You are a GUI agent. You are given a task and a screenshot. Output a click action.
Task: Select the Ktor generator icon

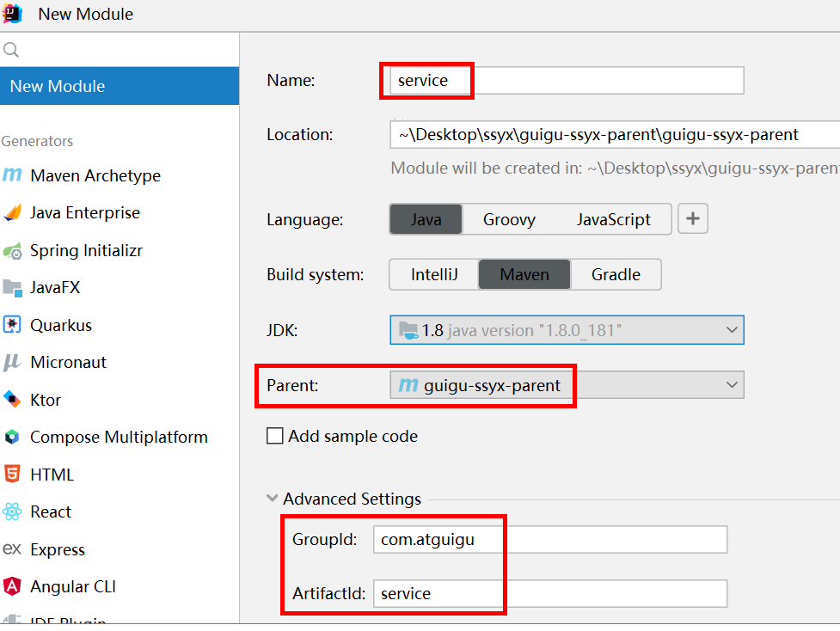12,400
